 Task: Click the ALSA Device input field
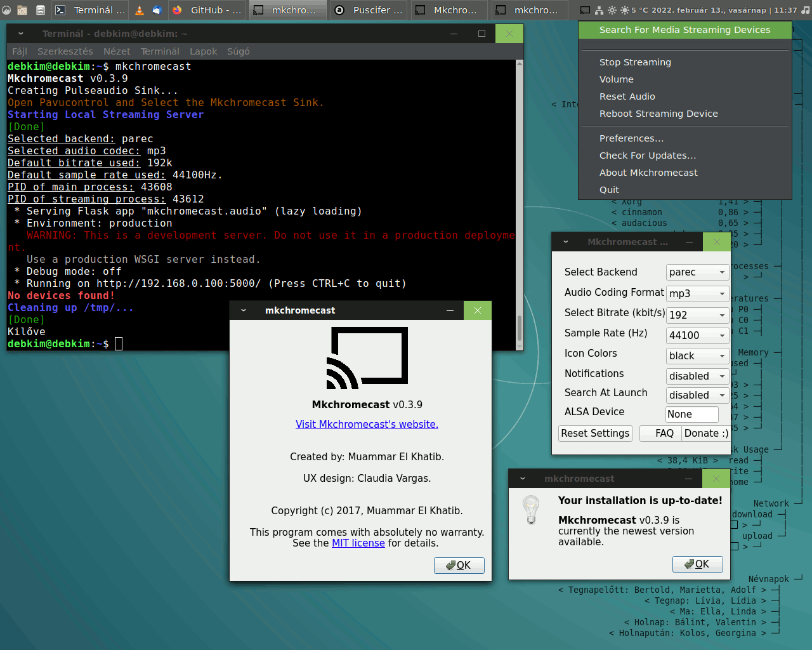[692, 414]
